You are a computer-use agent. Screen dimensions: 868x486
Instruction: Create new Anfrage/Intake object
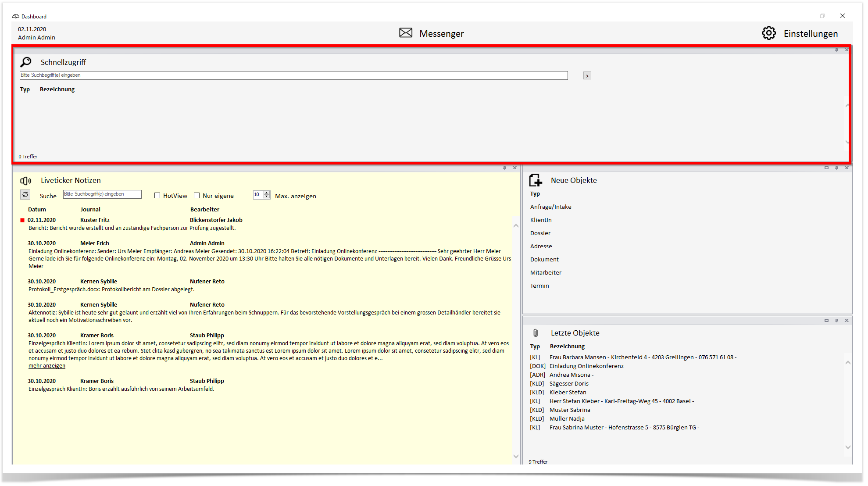(x=550, y=207)
